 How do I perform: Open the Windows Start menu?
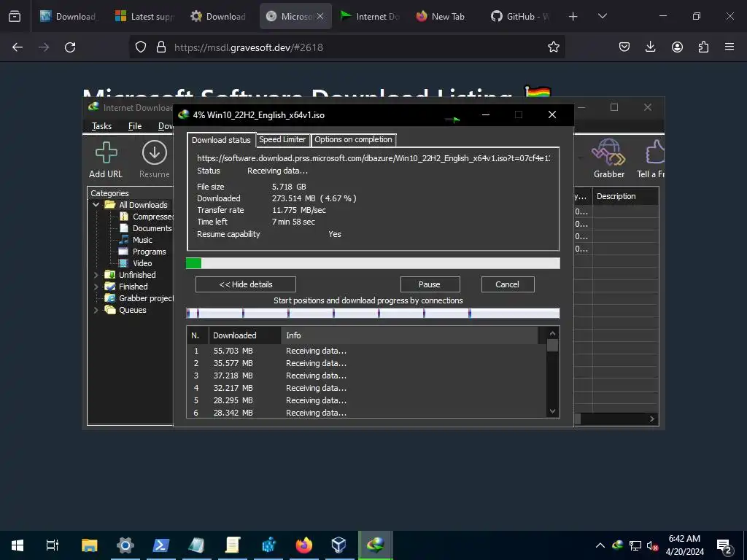[18, 545]
